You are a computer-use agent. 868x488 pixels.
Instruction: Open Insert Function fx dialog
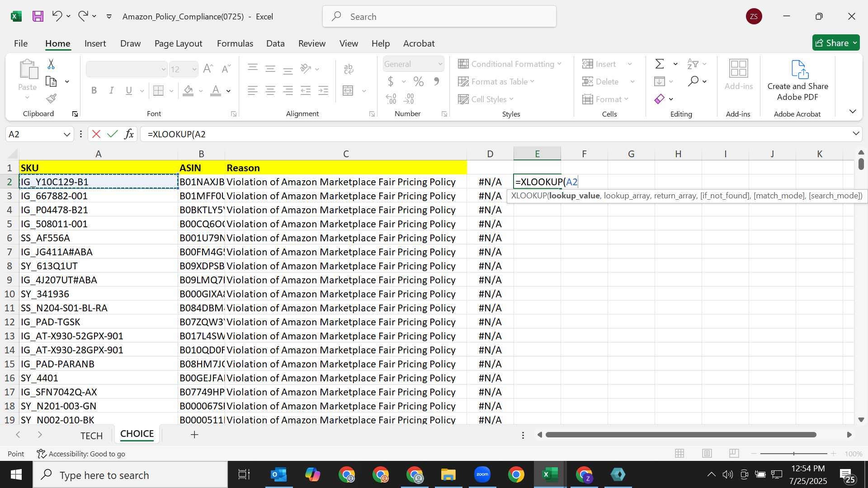[129, 134]
